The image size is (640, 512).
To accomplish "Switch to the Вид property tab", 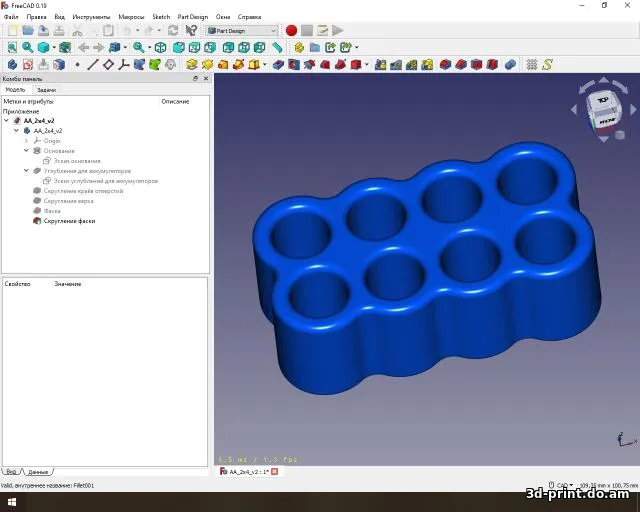I will pos(11,472).
